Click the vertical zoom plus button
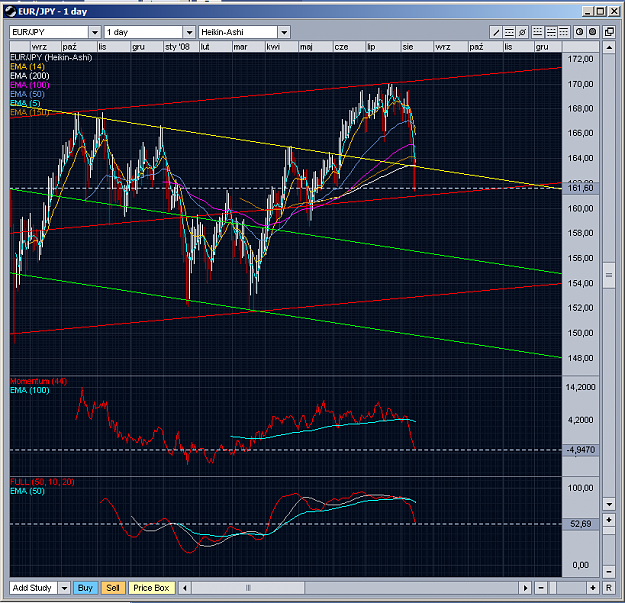Image resolution: width=625 pixels, height=603 pixels. tap(609, 520)
